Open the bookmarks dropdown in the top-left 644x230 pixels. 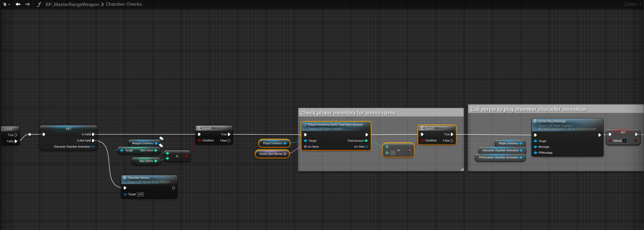[x=6, y=4]
